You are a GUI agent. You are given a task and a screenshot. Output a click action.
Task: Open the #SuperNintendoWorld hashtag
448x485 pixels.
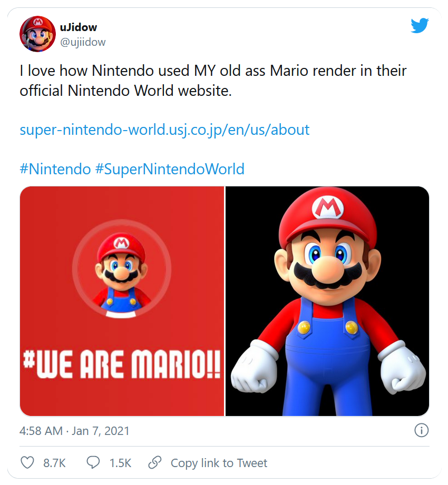[170, 169]
